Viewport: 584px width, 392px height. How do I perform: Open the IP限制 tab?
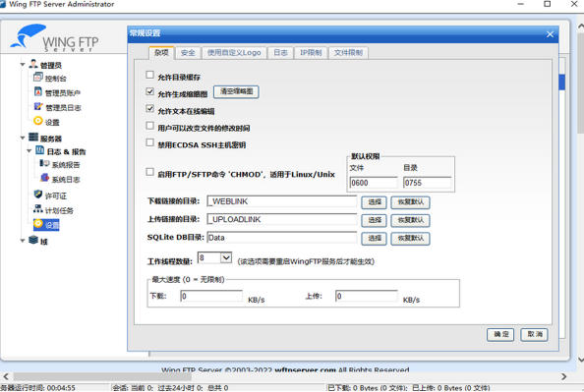tap(311, 53)
